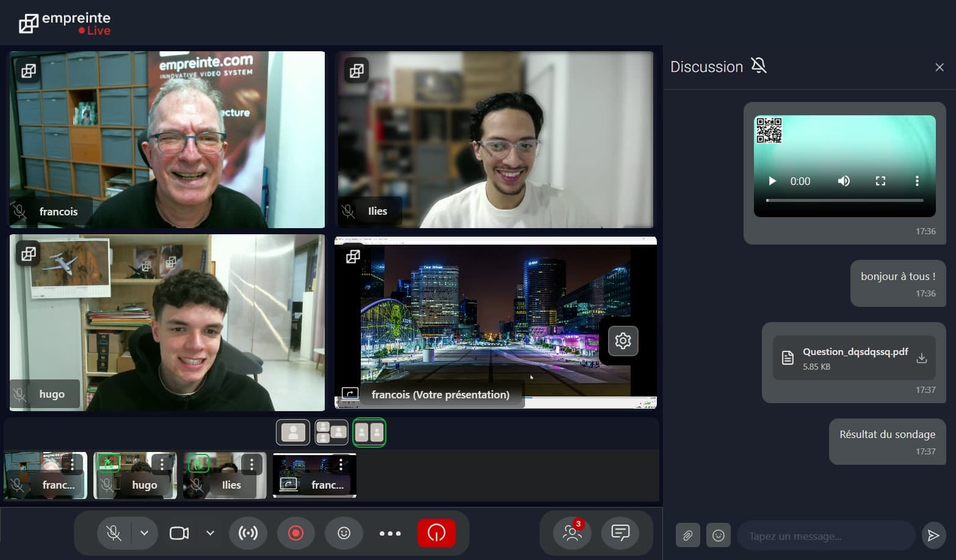This screenshot has width=956, height=560.
Task: Open the emoji reactions panel
Action: point(344,533)
